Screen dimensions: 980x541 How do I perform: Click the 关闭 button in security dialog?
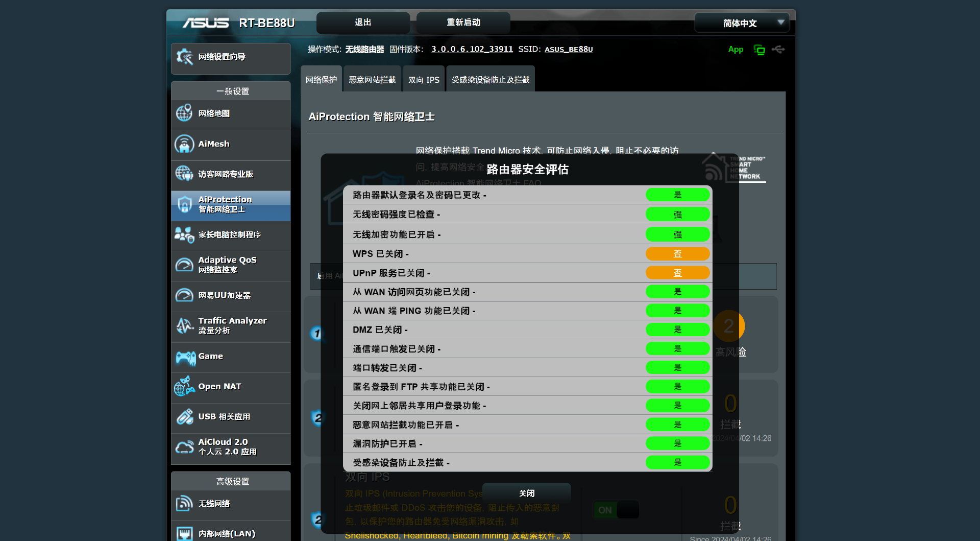click(526, 493)
